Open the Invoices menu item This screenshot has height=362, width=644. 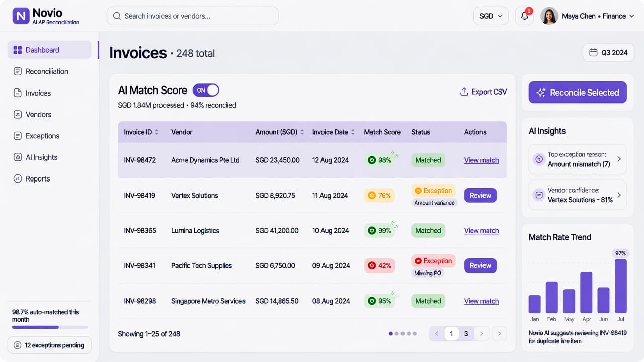click(49, 93)
